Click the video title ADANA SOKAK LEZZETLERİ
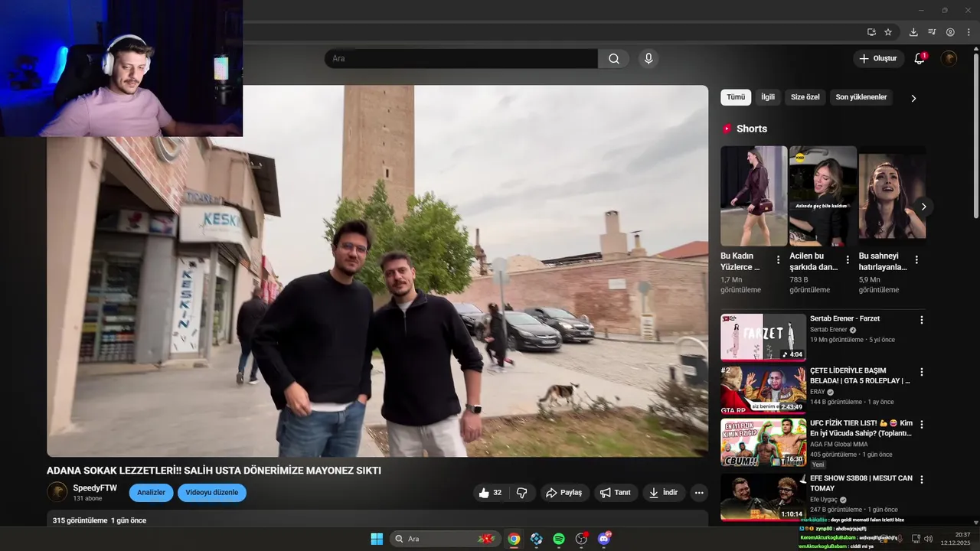980x551 pixels. (x=214, y=471)
